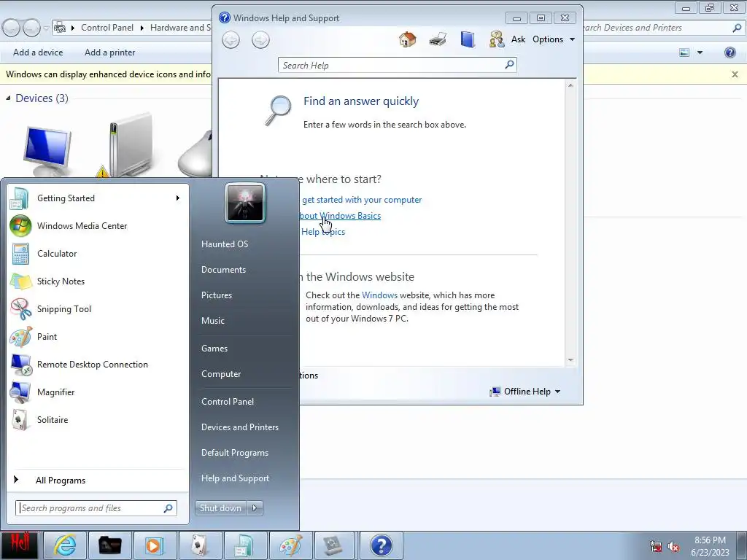Click Help window scroll down arrow
This screenshot has width=747, height=560.
(x=570, y=360)
